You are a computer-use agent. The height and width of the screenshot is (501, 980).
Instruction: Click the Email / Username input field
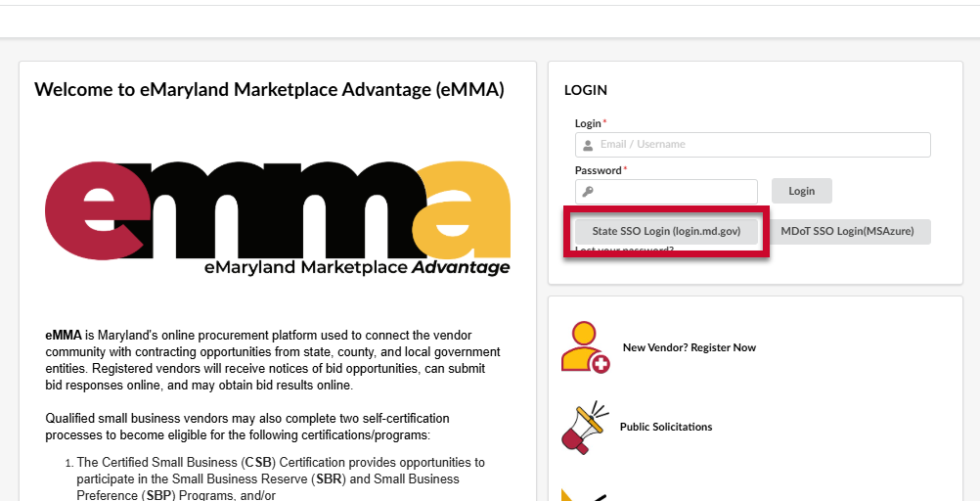point(752,145)
